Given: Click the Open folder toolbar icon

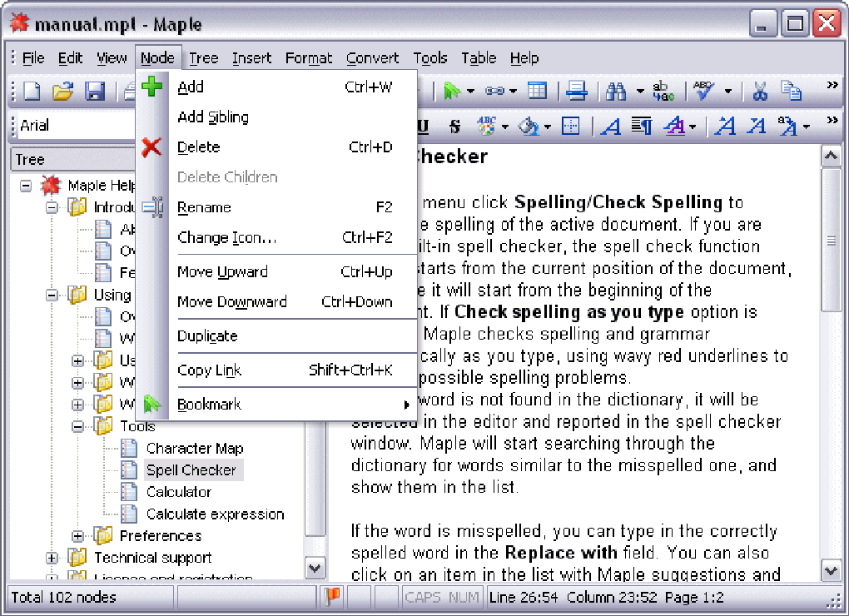Looking at the screenshot, I should coord(62,91).
